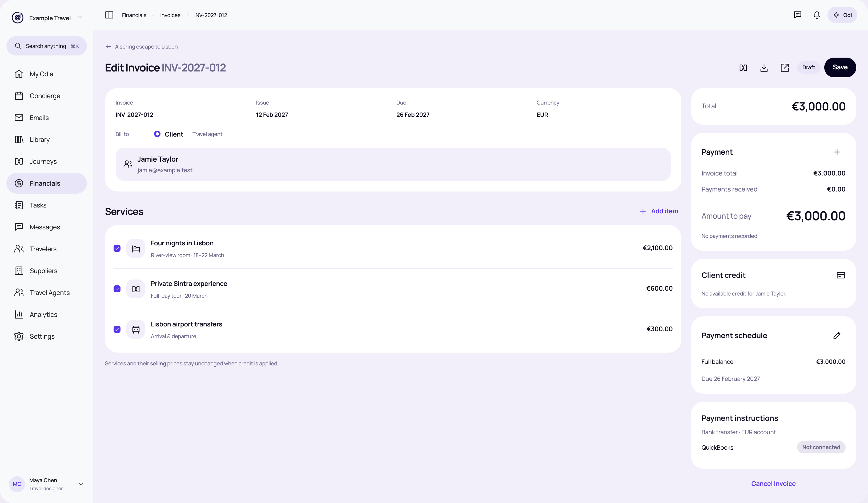Open invoice in external view
Screen dimensions: 868x503
pos(785,67)
